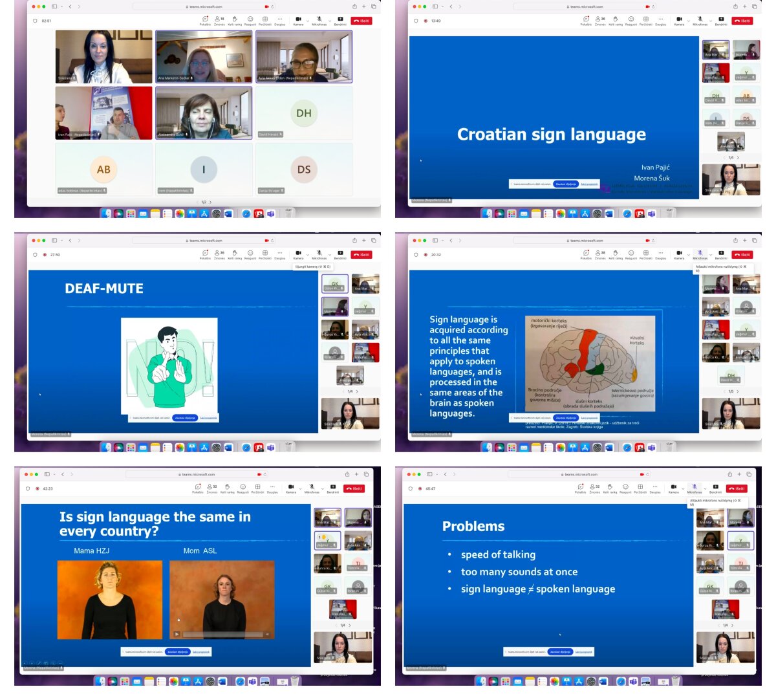Click Bendrinti share icon in Mama HZJ window
This screenshot has height=700, width=776.
click(333, 488)
